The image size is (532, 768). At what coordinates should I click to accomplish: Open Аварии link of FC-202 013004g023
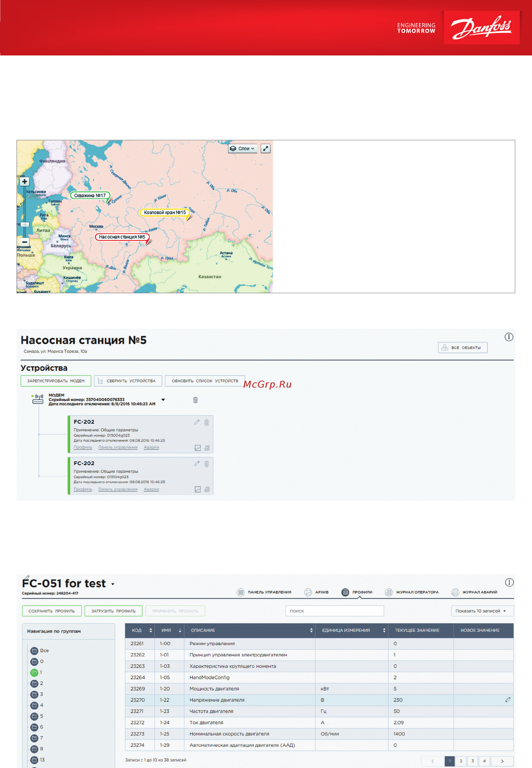151,447
